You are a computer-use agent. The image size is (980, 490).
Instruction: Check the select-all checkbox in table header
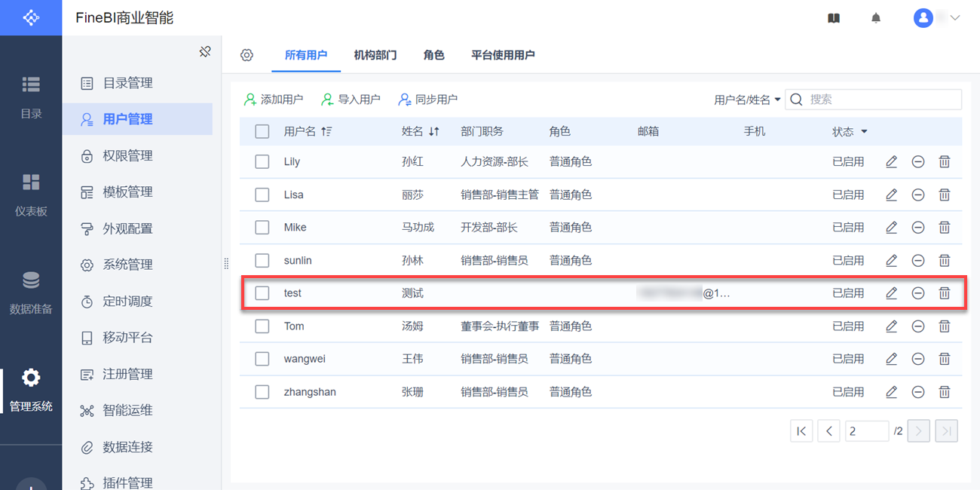pyautogui.click(x=262, y=132)
